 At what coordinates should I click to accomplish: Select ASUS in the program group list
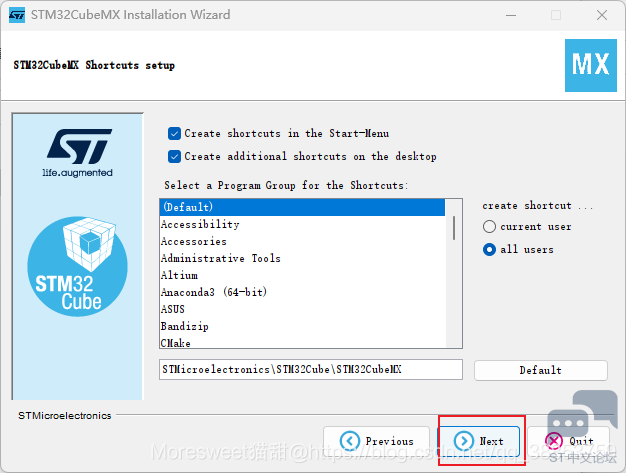coord(302,309)
